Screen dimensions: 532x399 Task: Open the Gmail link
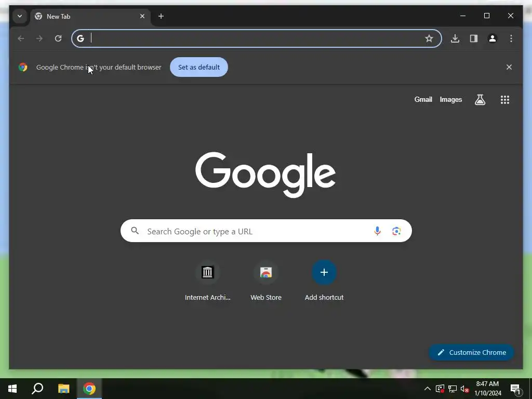(x=423, y=99)
